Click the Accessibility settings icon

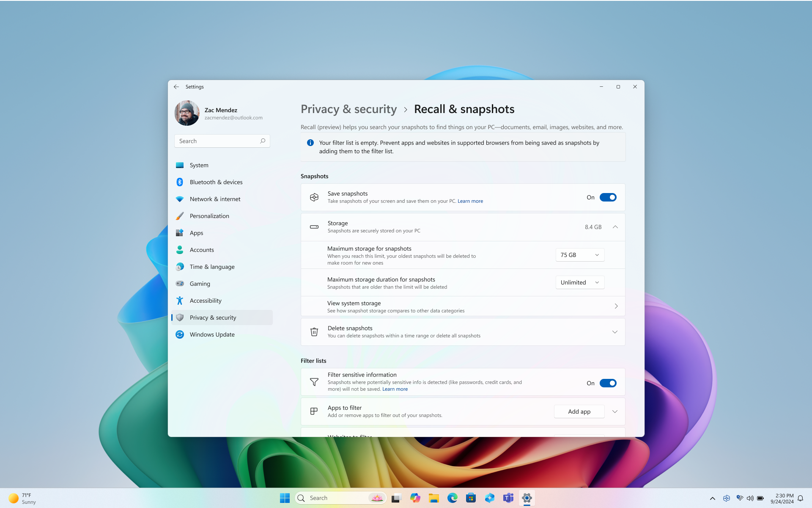point(179,300)
